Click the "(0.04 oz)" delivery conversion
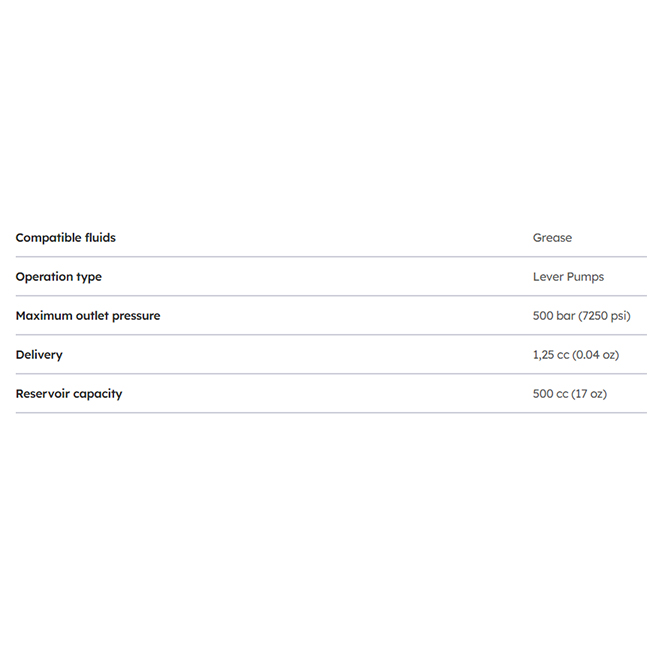 pyautogui.click(x=598, y=355)
